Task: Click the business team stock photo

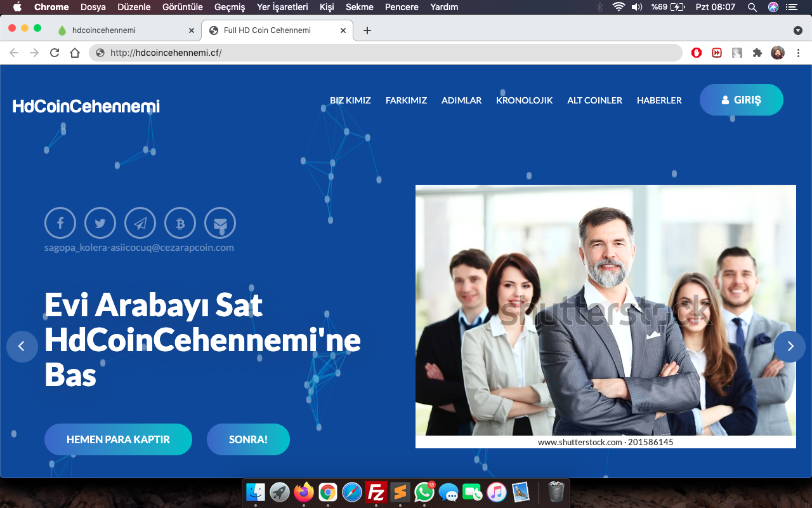Action: [606, 316]
